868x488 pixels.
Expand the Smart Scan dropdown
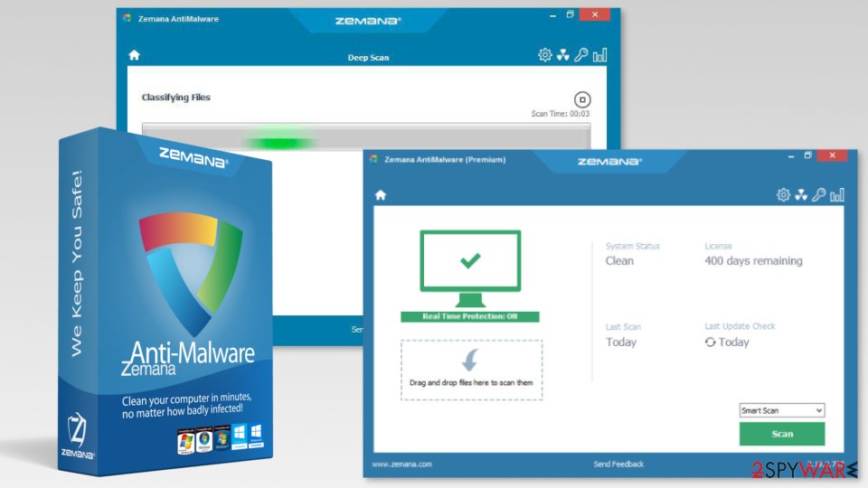[781, 410]
